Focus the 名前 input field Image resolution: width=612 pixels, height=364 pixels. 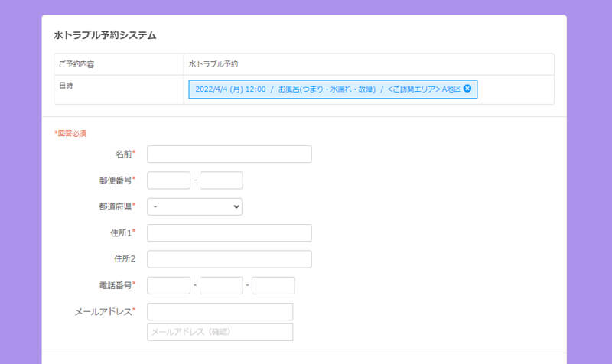[229, 154]
